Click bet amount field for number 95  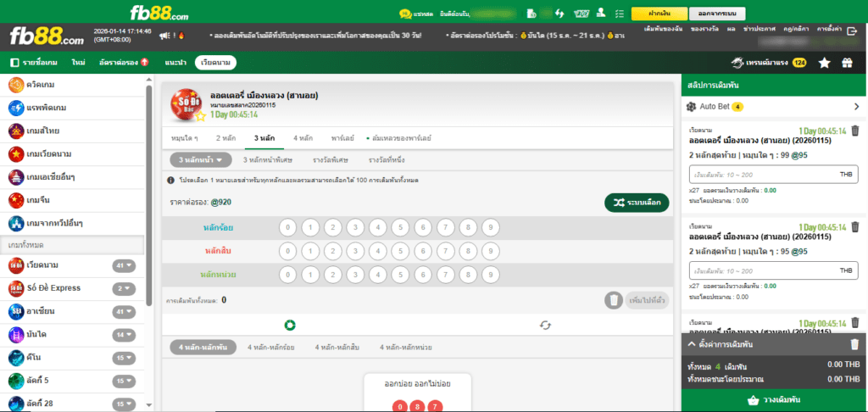pos(773,270)
